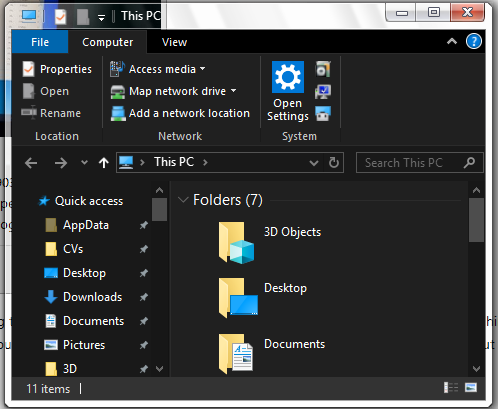This screenshot has width=498, height=409.
Task: Click the Uninstall or change a program icon
Action: pyautogui.click(x=323, y=69)
